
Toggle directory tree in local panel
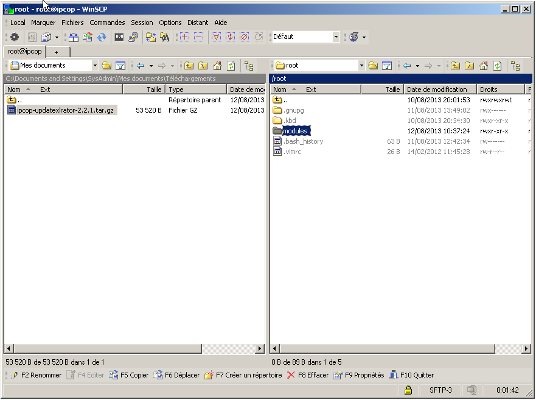pyautogui.click(x=249, y=66)
